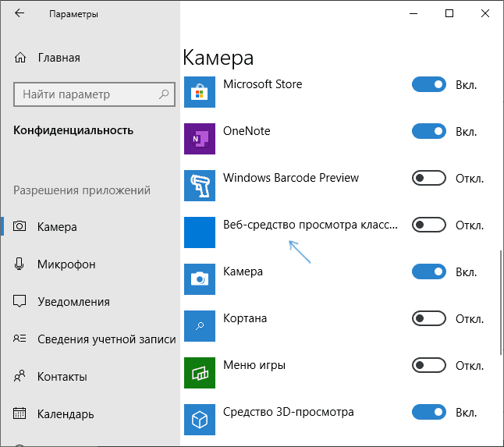Click the Кортана label
504x447 pixels.
click(245, 318)
